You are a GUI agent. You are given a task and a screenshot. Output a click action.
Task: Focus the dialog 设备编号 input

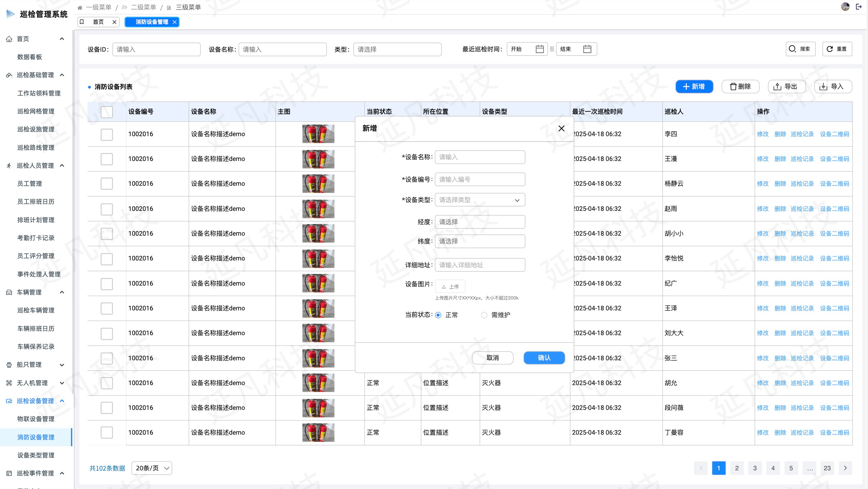(480, 179)
